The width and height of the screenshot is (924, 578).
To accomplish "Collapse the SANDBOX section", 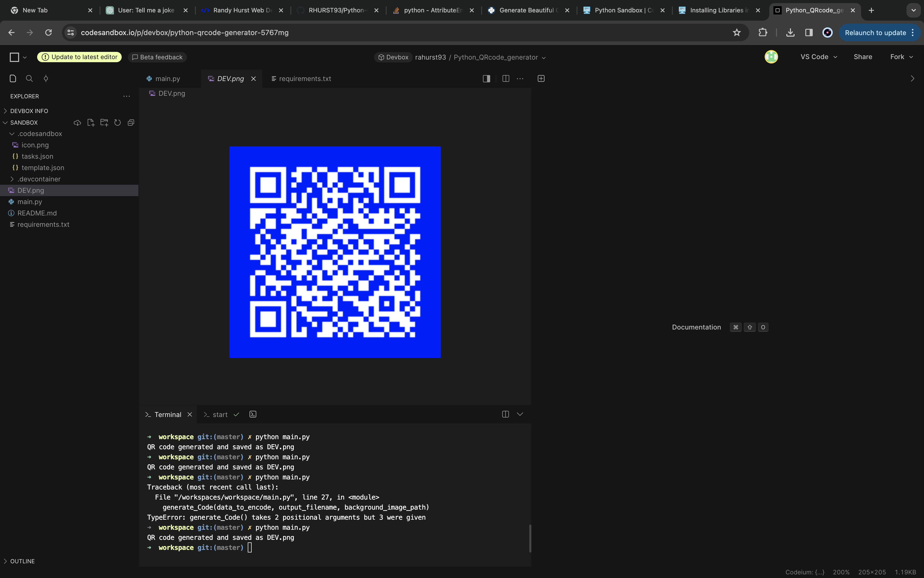I will (24, 123).
